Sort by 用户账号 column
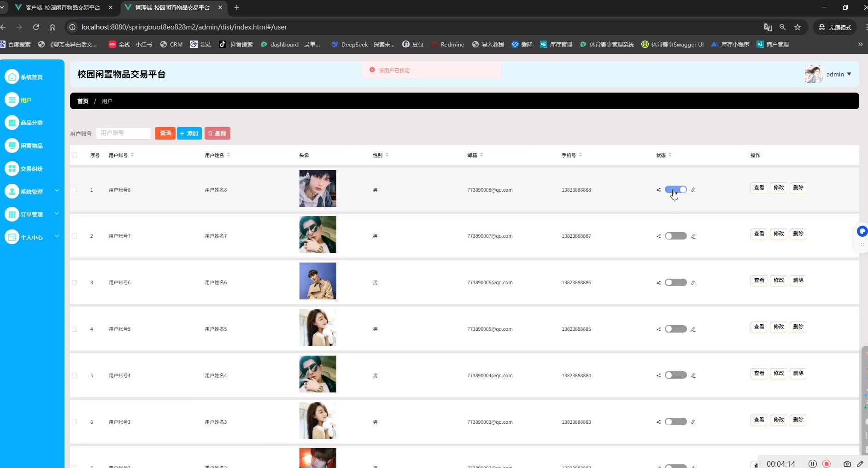 (132, 155)
